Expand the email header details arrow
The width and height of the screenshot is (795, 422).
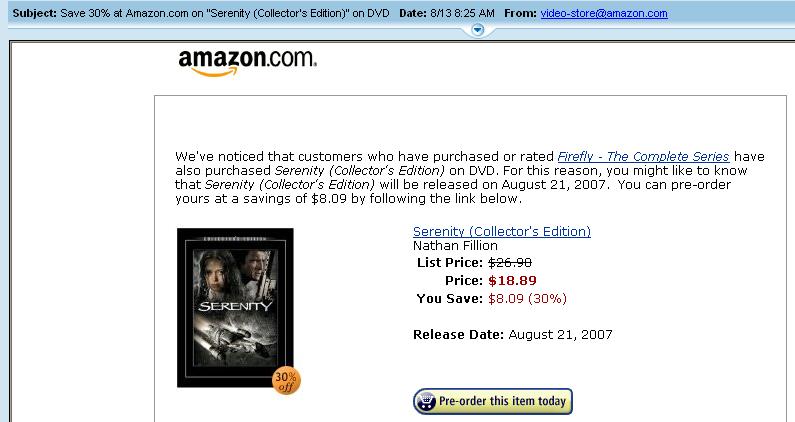[x=478, y=30]
